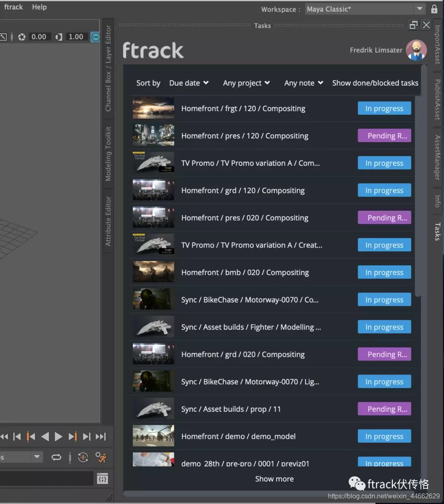The height and width of the screenshot is (504, 444).
Task: Select the Tasks side tab
Action: 437,232
